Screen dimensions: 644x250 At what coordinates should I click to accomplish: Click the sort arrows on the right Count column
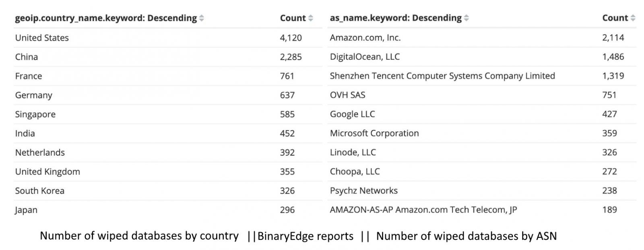pos(633,18)
